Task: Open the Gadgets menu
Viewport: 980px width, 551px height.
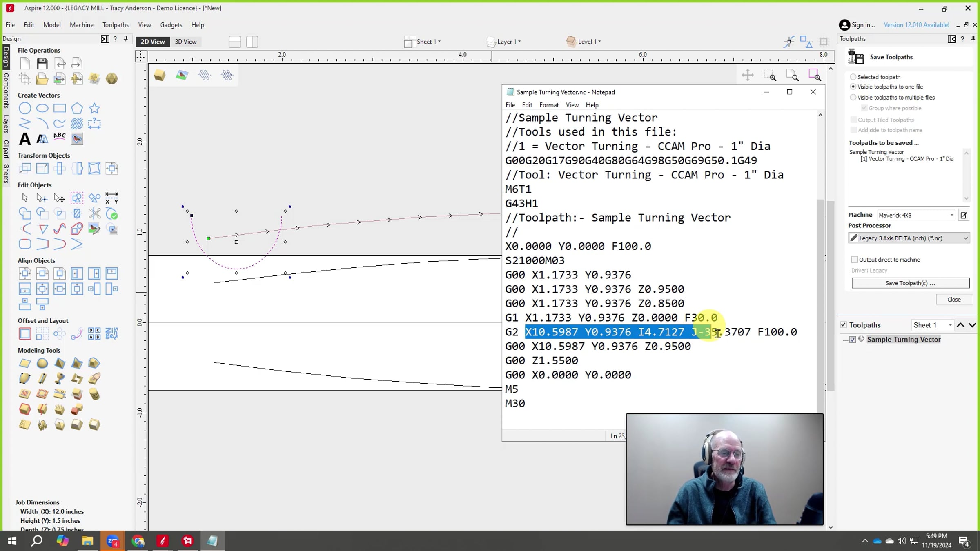Action: pyautogui.click(x=171, y=25)
